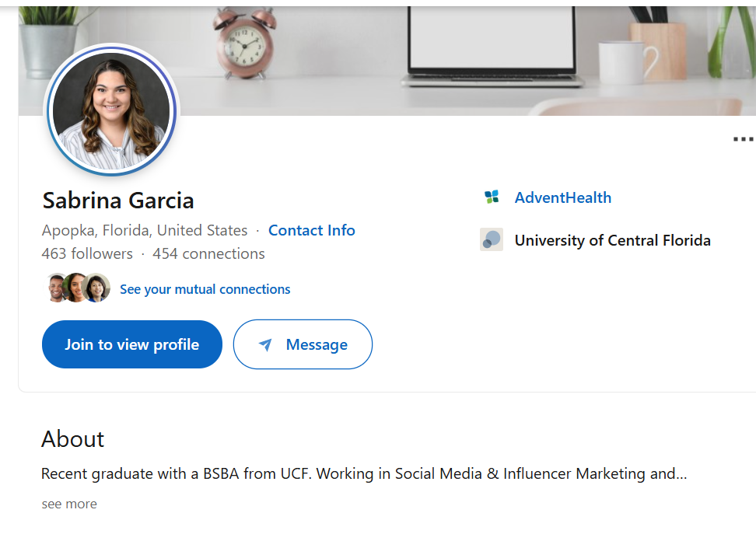Click See your mutual connections link
756x534 pixels.
click(x=205, y=289)
